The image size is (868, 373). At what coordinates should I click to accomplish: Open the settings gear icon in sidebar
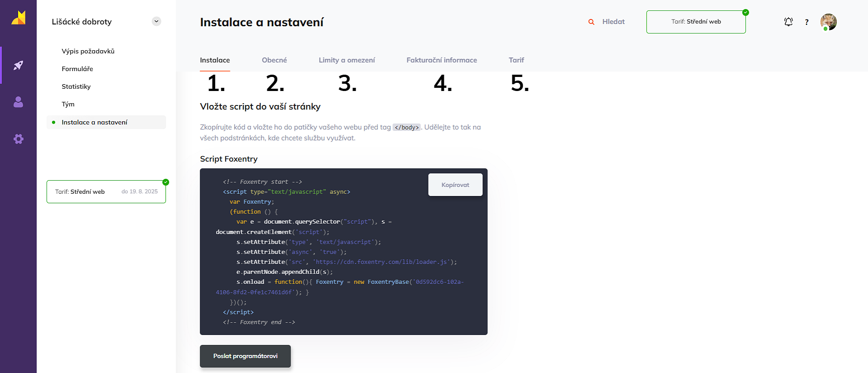click(18, 139)
